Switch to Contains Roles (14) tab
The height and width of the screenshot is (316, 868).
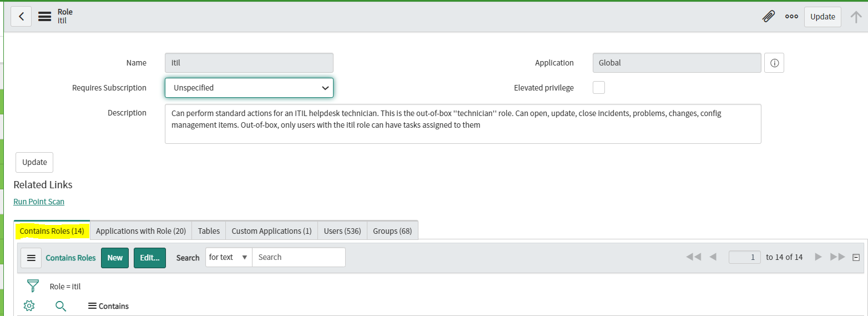[x=52, y=231]
